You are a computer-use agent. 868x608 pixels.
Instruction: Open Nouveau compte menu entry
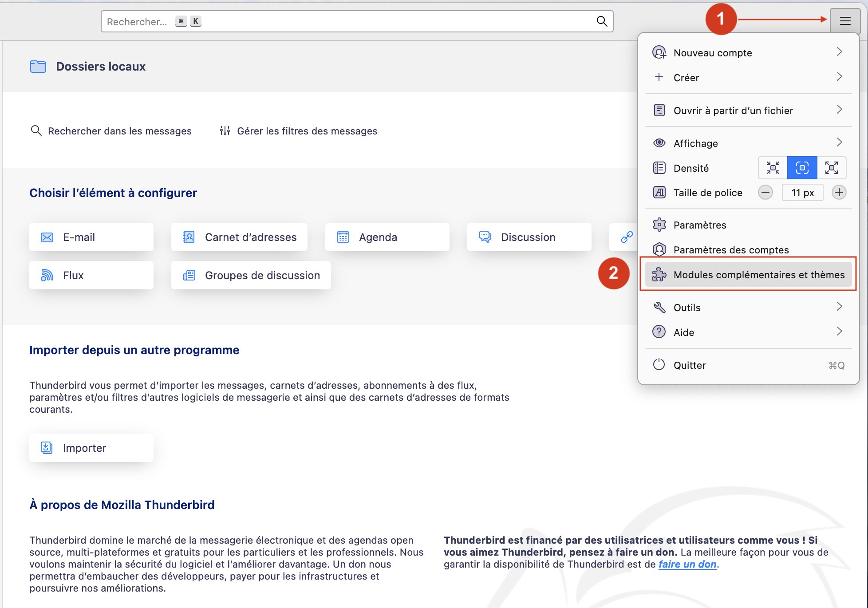coord(748,53)
